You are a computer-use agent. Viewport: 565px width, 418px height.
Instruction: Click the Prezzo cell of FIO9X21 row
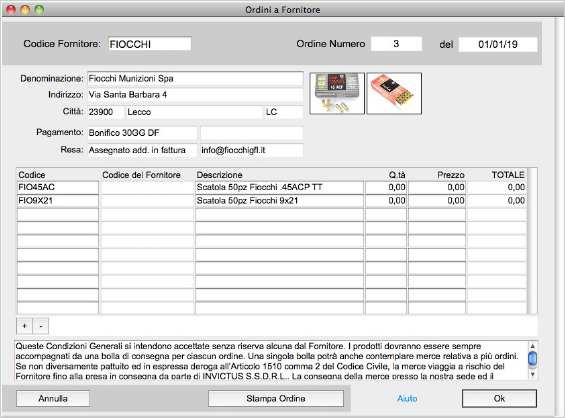tap(437, 201)
